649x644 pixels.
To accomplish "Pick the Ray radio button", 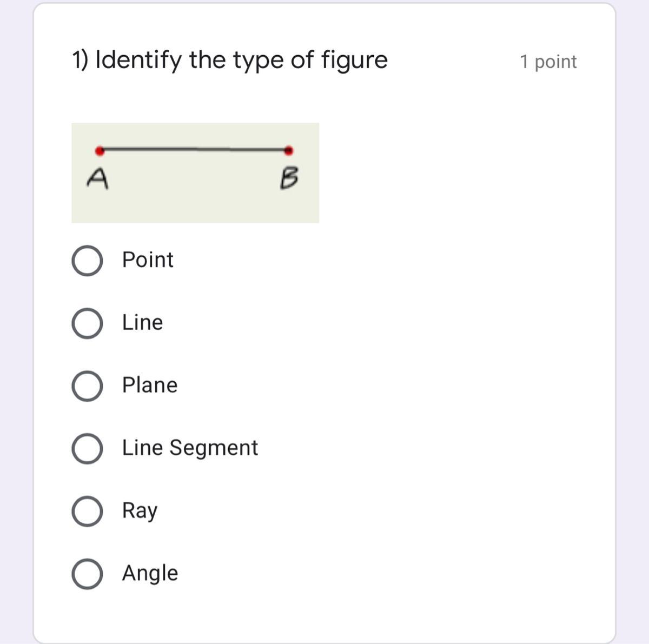I will [87, 512].
